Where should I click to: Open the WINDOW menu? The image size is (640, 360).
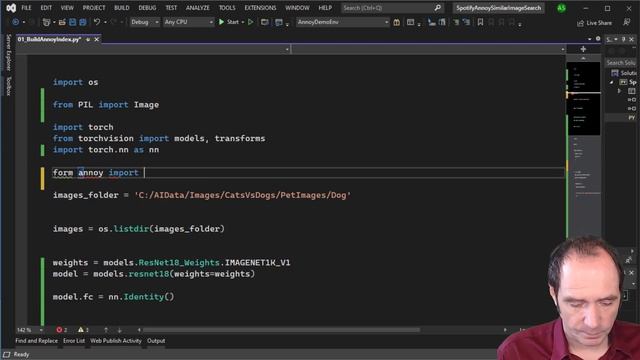click(x=297, y=8)
